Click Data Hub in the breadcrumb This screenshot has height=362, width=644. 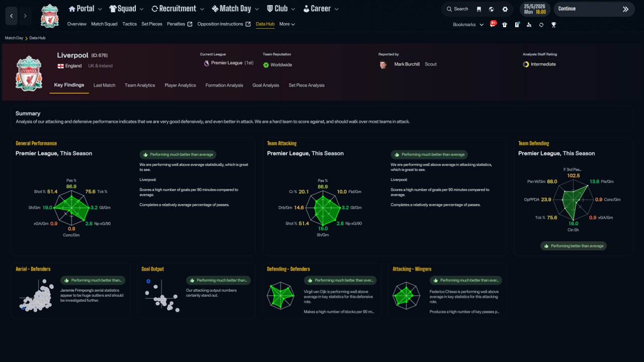point(38,38)
